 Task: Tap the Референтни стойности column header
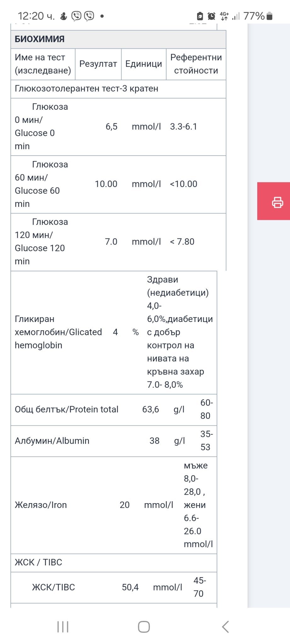coord(196,64)
